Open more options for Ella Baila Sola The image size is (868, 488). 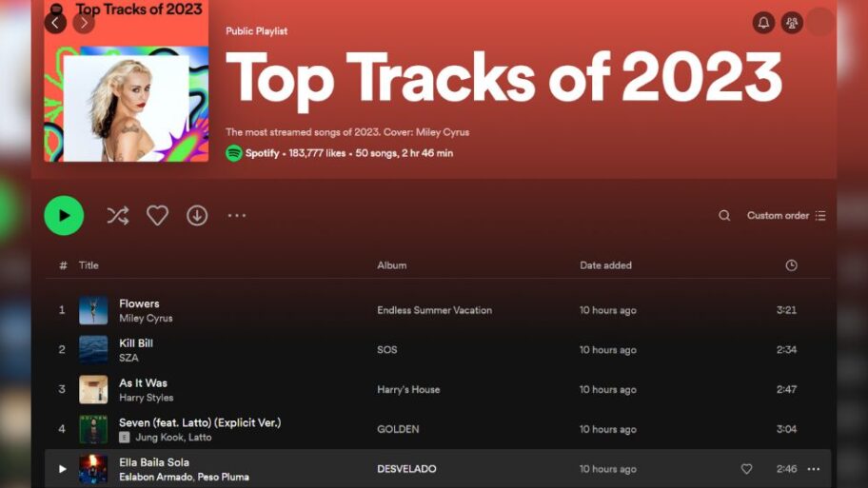pyautogui.click(x=813, y=469)
